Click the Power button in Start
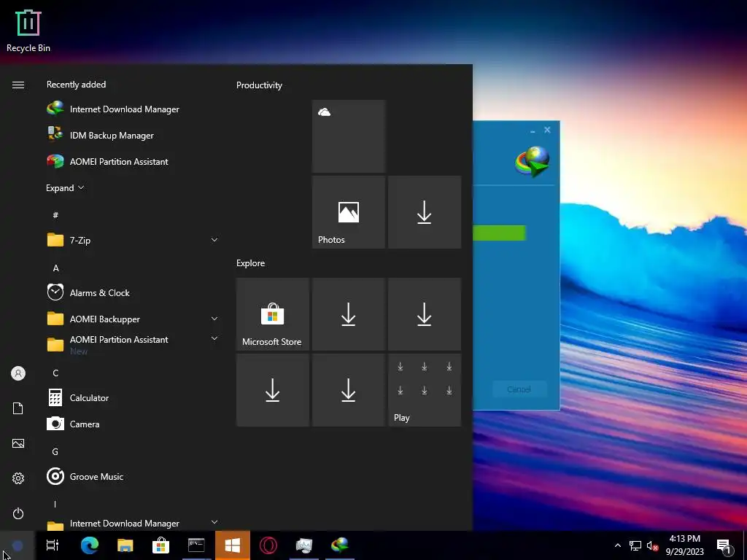Viewport: 747px width, 560px height. click(18, 513)
